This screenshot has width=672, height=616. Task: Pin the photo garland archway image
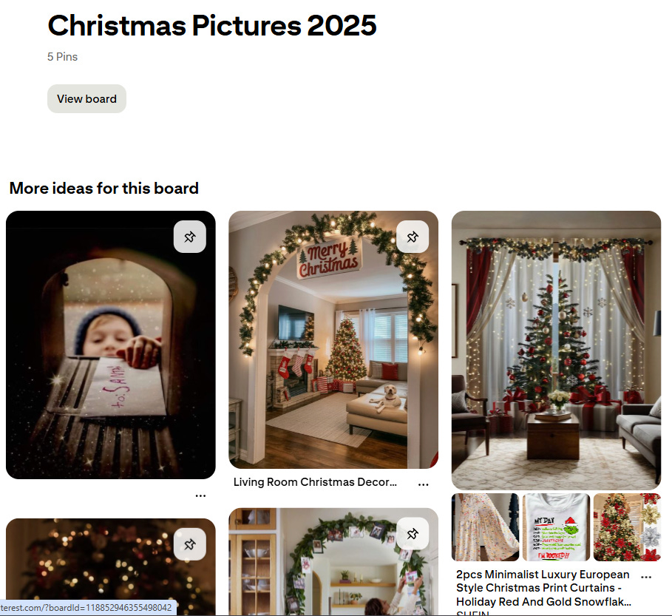click(x=413, y=534)
